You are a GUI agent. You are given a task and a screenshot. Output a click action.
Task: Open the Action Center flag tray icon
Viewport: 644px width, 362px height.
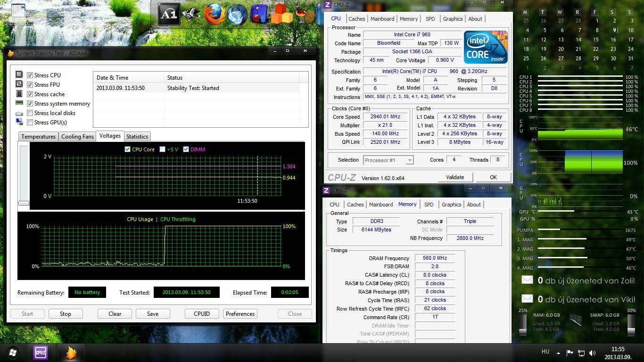pos(570,353)
